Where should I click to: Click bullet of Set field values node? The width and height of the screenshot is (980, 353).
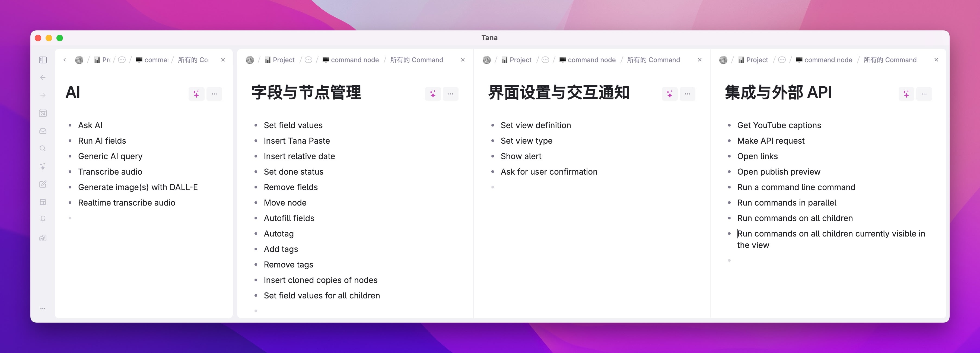click(256, 125)
